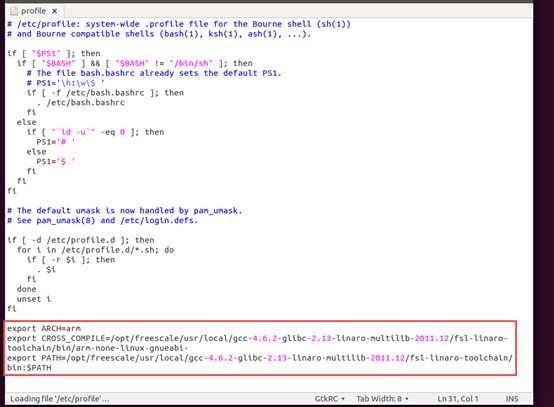Viewport: 554px width, 407px height.
Task: Click the "# PS1='\h:\w\$ '" comment line
Action: (x=66, y=83)
